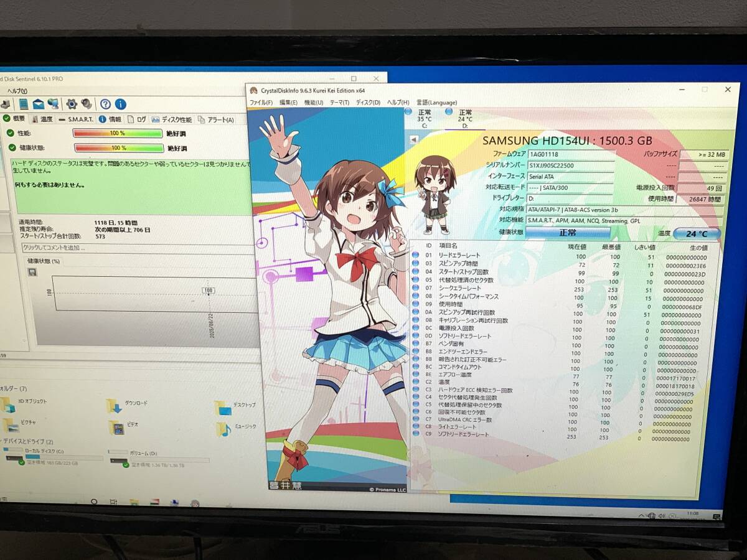Open File Explorer from the taskbar
Screen dimensions: 747x560
[x=133, y=502]
